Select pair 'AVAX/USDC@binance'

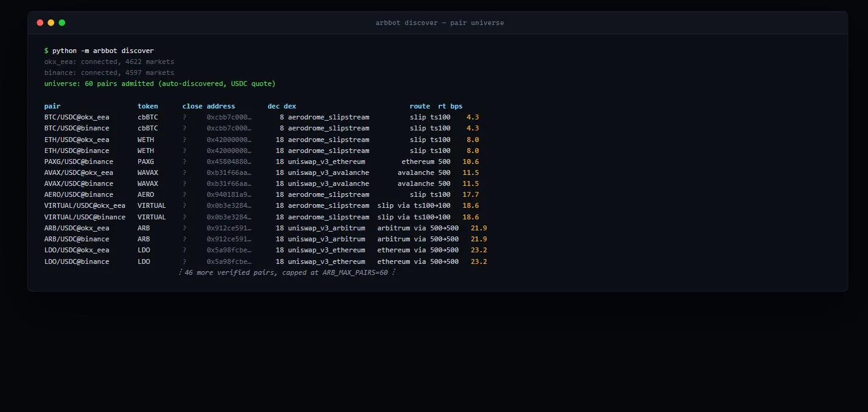79,183
